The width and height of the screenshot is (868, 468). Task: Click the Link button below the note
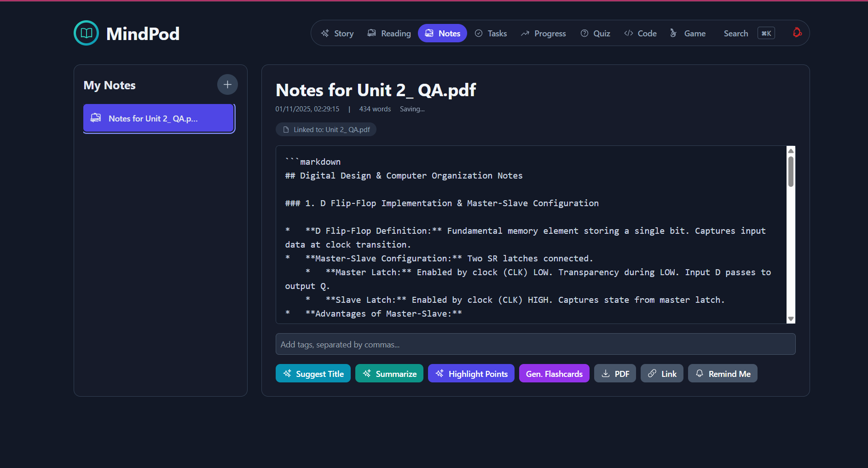coord(662,374)
